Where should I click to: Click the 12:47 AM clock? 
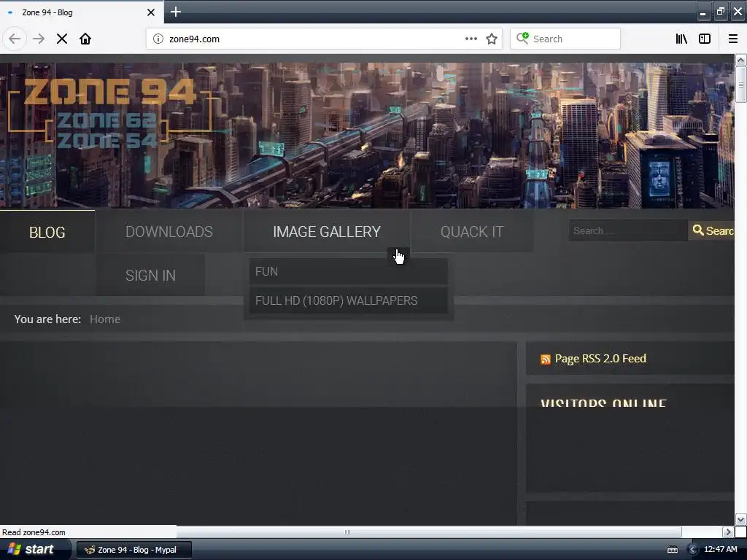coord(720,549)
